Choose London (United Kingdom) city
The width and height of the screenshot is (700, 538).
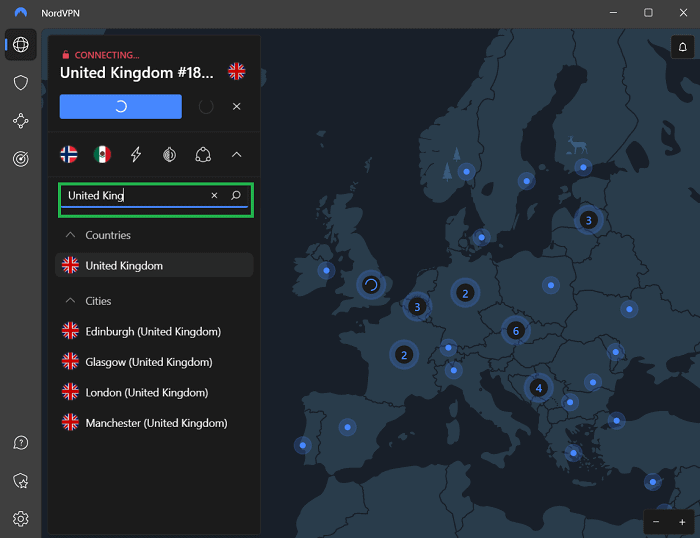click(x=146, y=392)
